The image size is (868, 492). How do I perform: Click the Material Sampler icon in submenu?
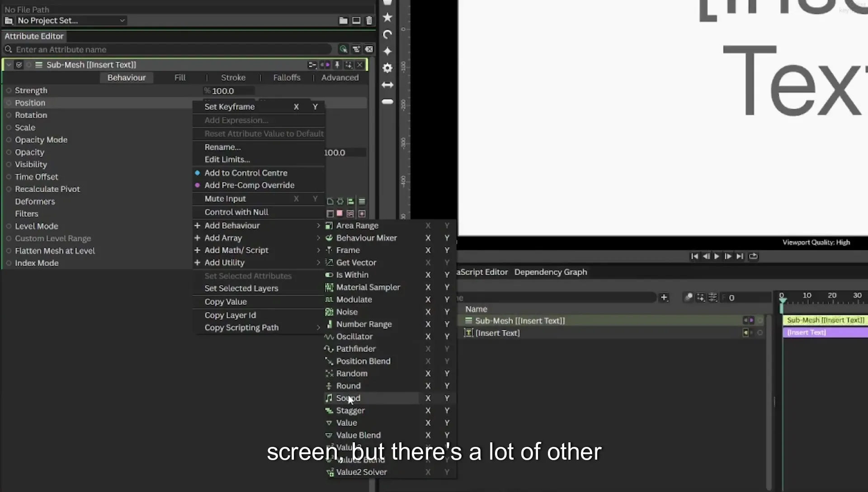329,287
